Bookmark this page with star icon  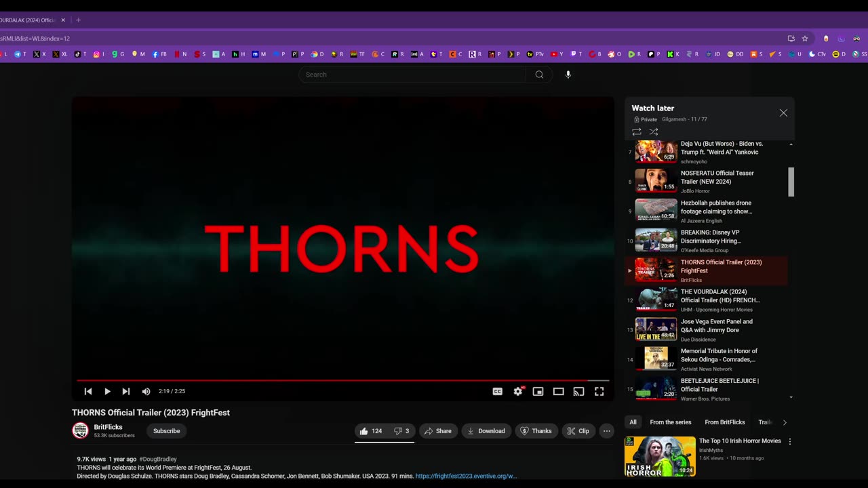click(x=805, y=39)
